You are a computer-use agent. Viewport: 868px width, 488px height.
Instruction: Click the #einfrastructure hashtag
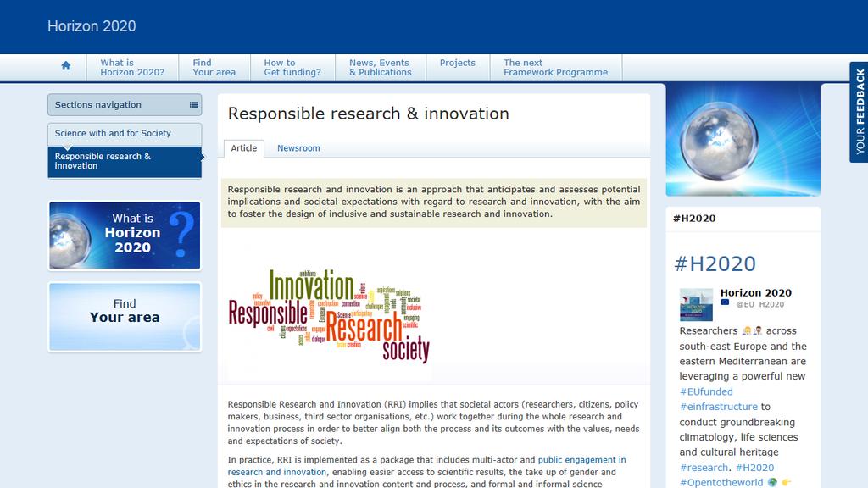[719, 407]
